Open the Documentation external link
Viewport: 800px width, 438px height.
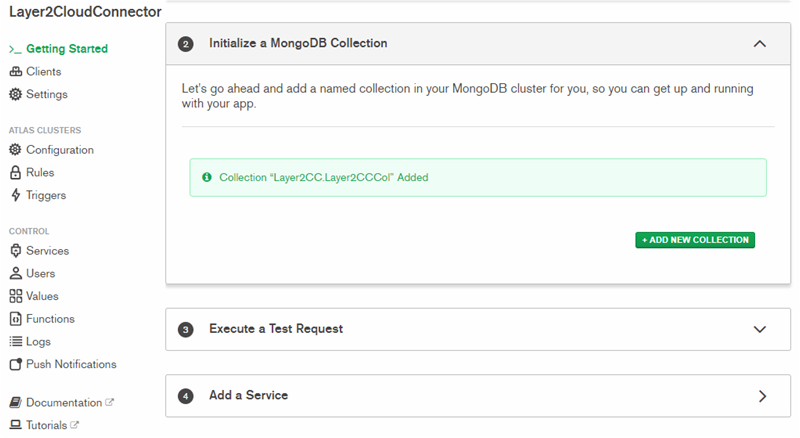(64, 403)
